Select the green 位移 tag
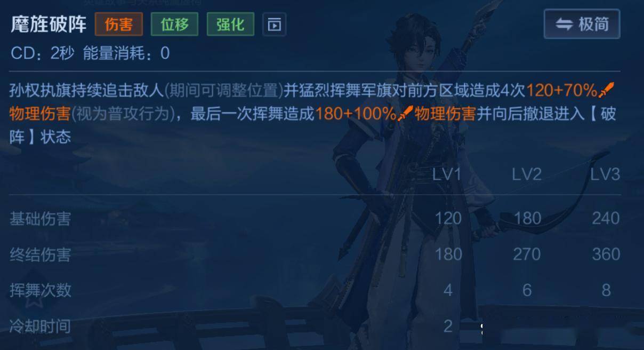 (x=174, y=25)
